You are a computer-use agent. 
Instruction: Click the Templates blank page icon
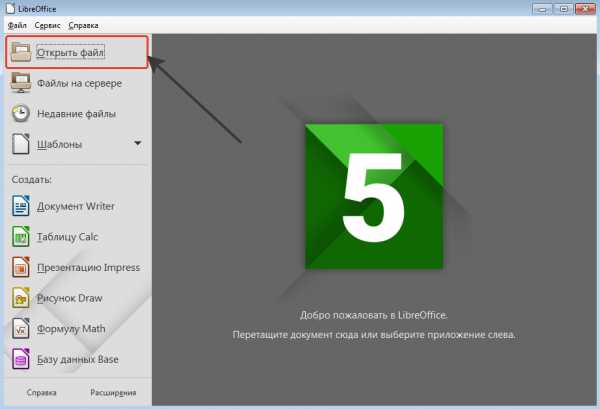pyautogui.click(x=21, y=144)
